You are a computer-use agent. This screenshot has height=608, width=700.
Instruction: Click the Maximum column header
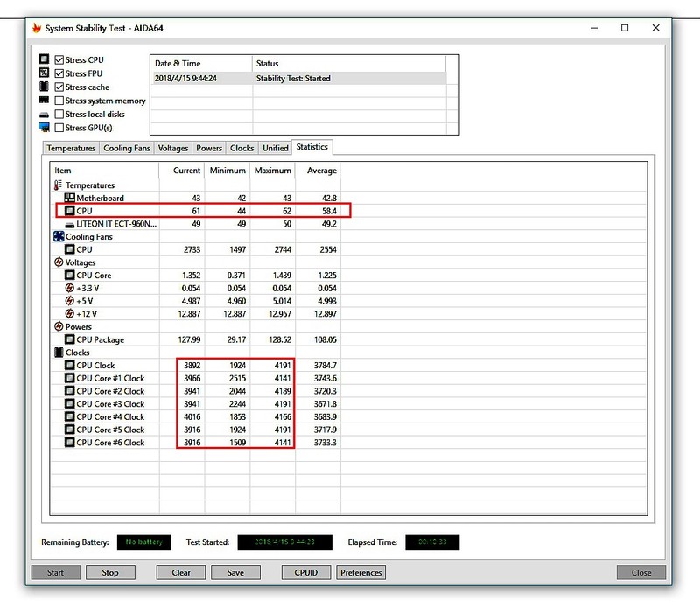pyautogui.click(x=272, y=171)
